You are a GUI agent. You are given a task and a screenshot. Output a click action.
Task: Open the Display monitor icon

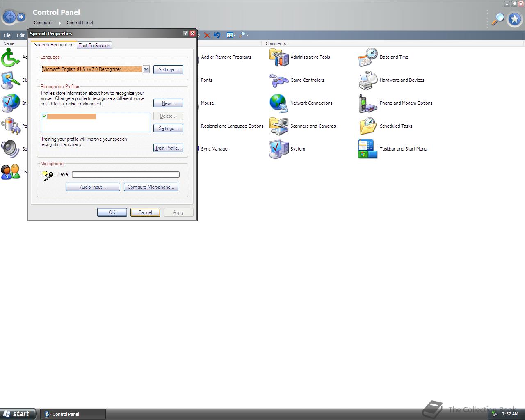coord(10,80)
